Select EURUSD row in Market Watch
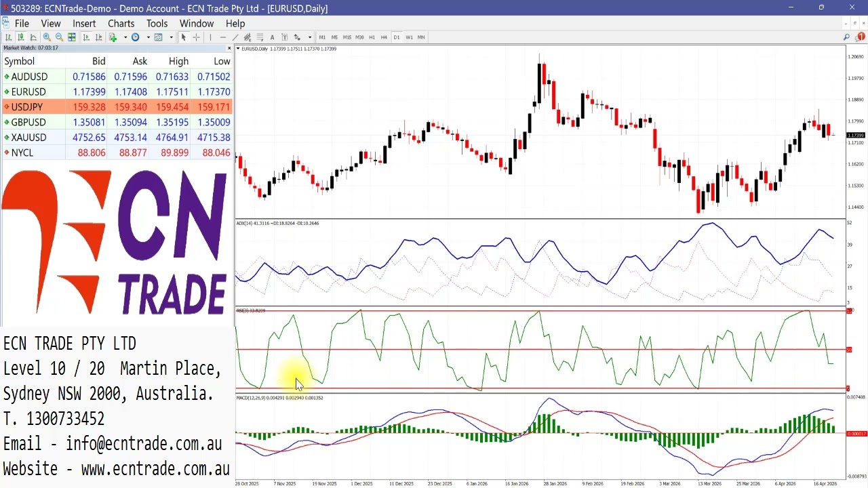Screen dimensions: 868x488 [117, 91]
